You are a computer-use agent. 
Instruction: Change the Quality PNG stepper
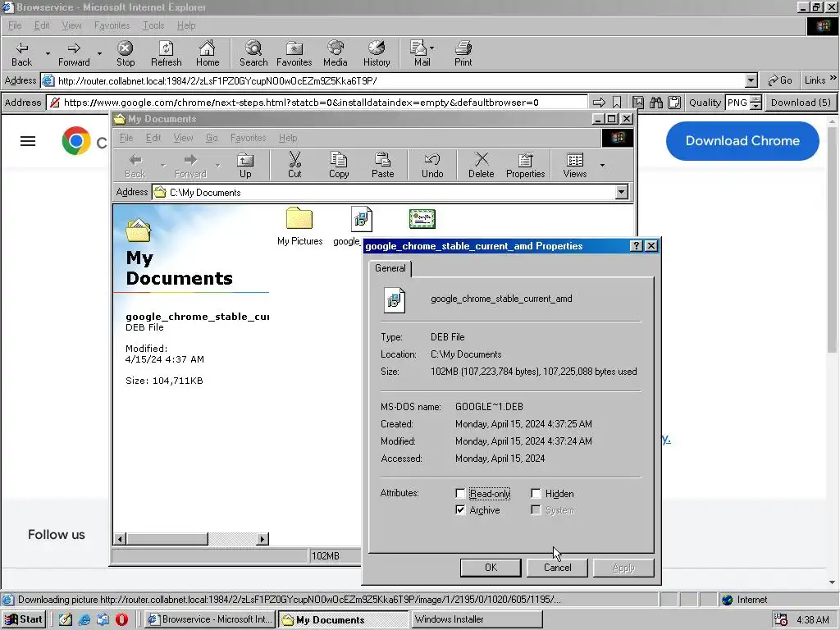[756, 103]
